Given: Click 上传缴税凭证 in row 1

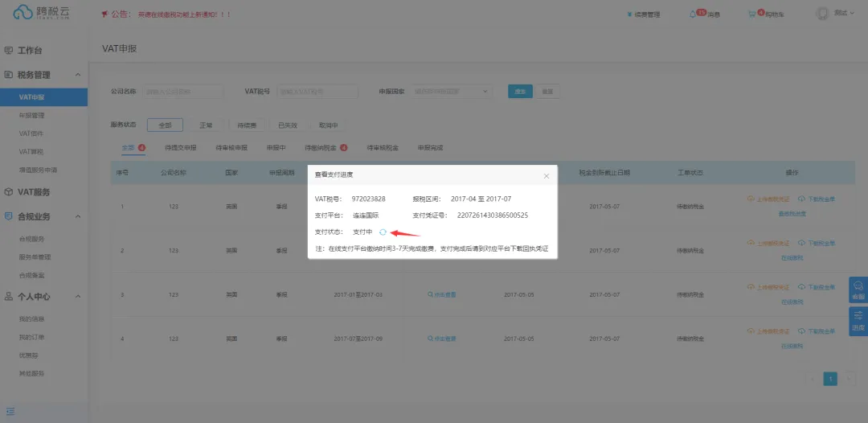Looking at the screenshot, I should (x=768, y=199).
